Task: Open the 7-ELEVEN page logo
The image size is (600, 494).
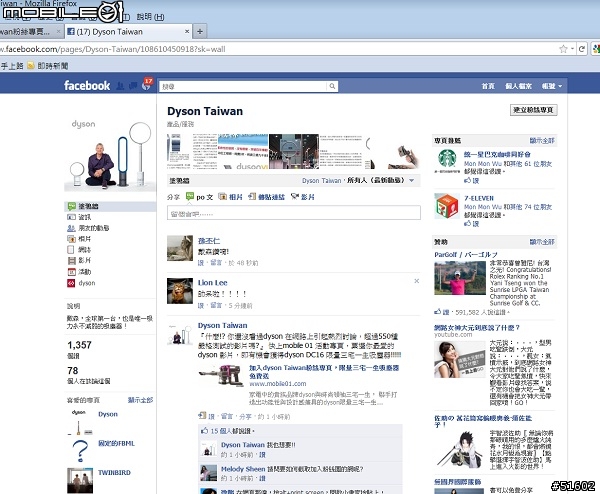Action: click(x=447, y=205)
